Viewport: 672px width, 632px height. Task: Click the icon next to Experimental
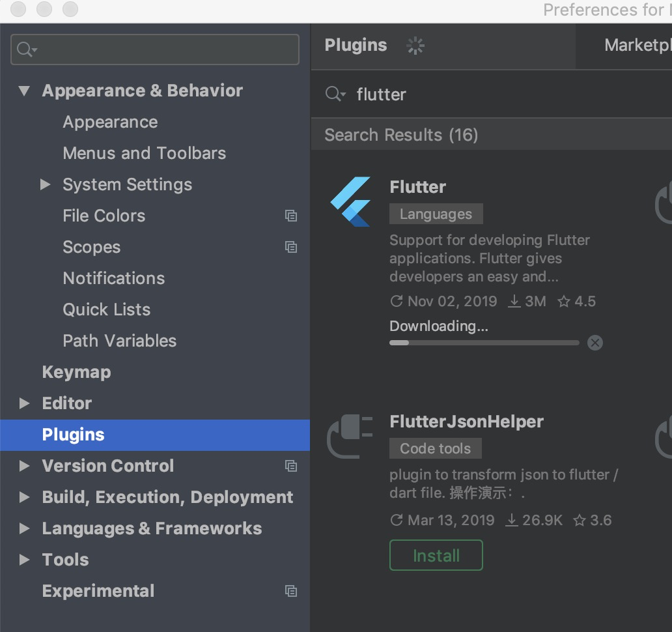[x=291, y=591]
